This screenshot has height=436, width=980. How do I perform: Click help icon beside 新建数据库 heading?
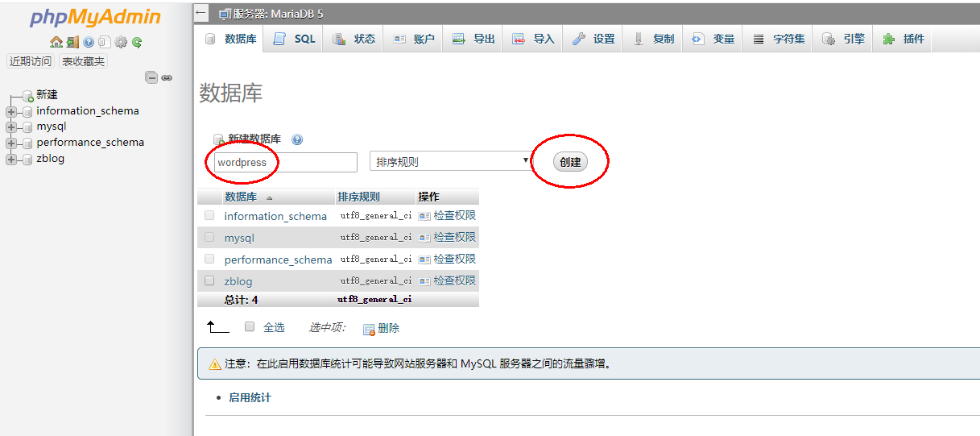point(297,139)
